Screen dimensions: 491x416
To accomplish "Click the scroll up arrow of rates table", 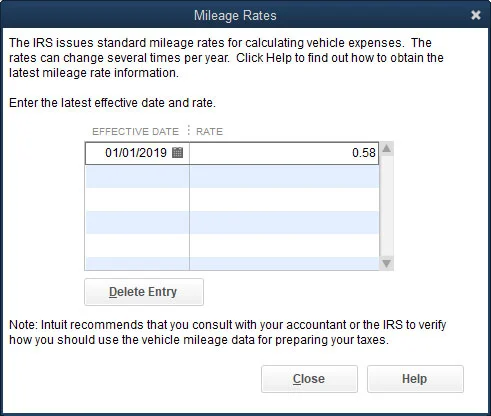I will [387, 148].
